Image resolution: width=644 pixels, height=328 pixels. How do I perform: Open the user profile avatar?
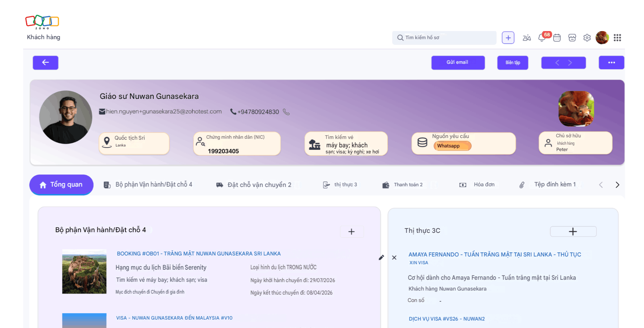tap(602, 37)
